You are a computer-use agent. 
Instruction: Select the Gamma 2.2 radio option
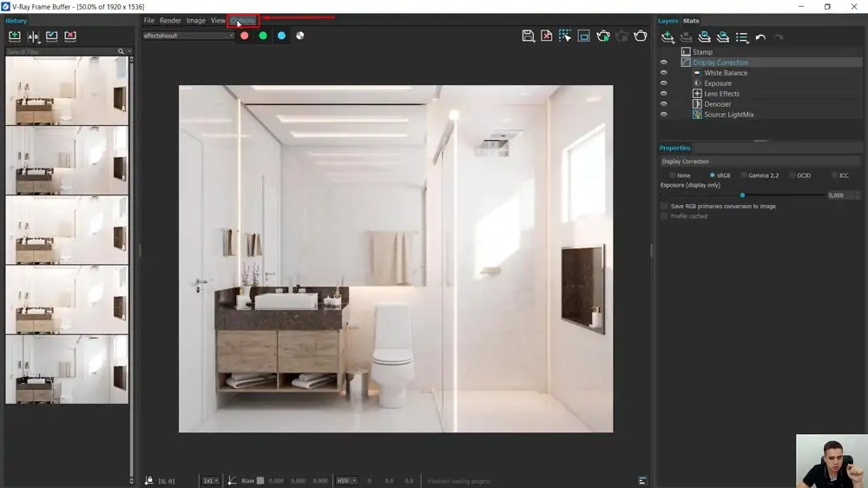click(744, 175)
